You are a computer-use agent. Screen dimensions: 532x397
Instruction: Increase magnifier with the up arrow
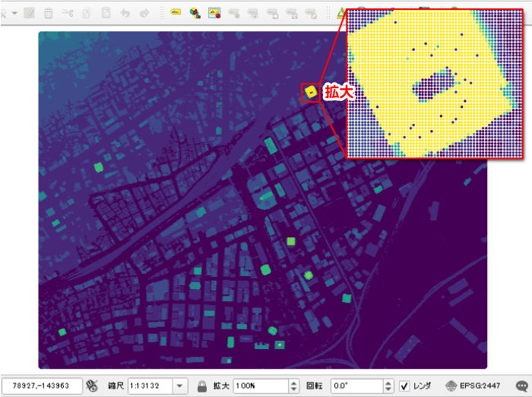[293, 383]
